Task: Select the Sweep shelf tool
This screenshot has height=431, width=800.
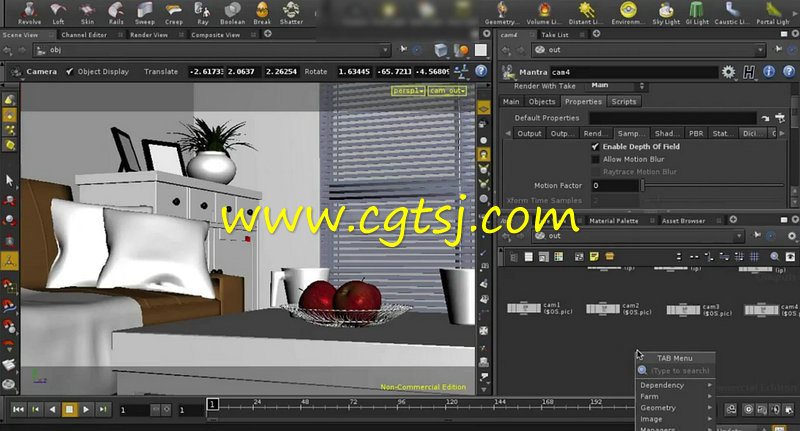Action: pos(144,13)
